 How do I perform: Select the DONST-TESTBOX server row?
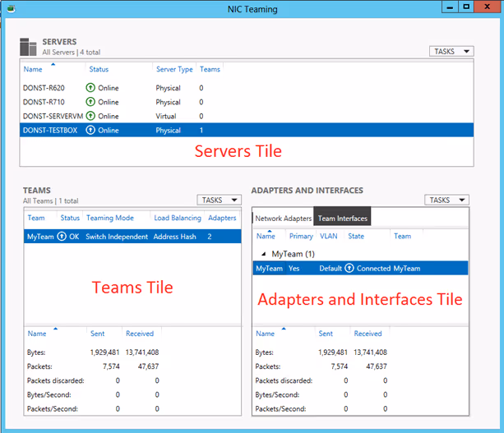point(247,130)
